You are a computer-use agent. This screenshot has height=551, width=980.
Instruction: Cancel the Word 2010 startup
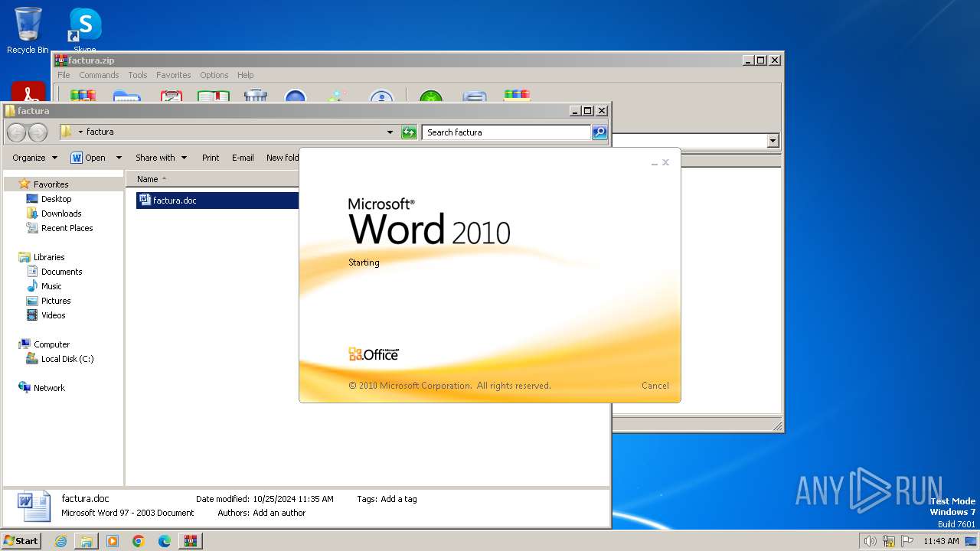(655, 386)
